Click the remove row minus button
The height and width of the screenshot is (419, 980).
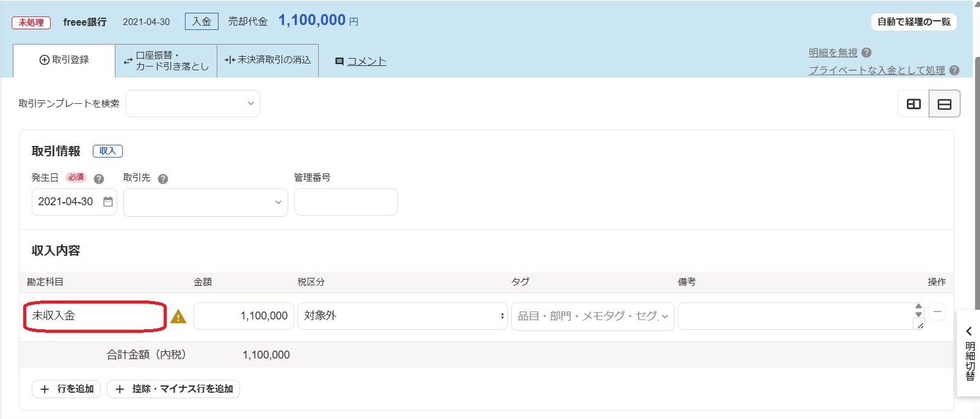pos(937,312)
